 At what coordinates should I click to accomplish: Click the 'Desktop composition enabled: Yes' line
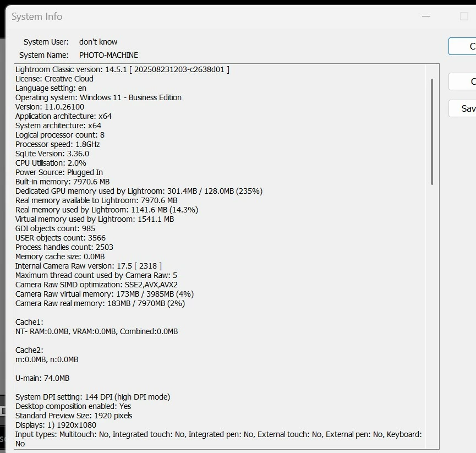point(73,406)
